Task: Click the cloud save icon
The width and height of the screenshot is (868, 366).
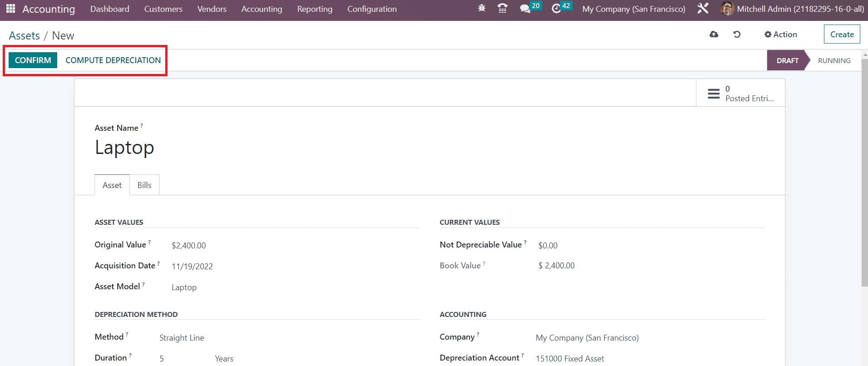Action: coord(714,35)
